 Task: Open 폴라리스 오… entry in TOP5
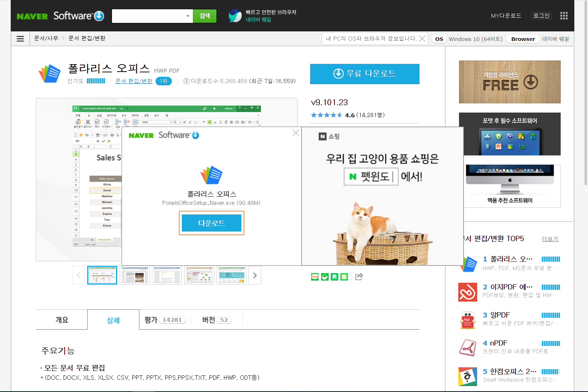point(511,259)
